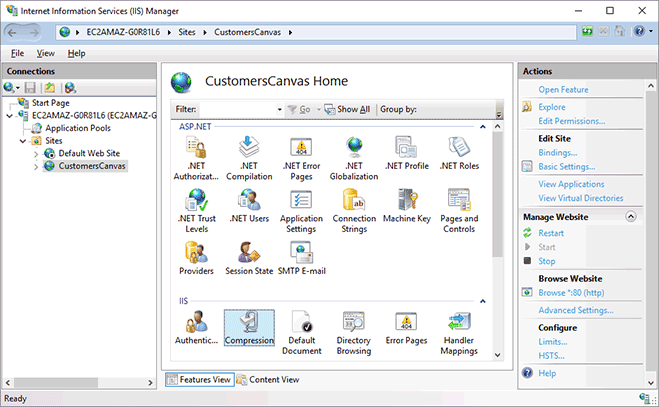Open .NET Profile feature
Image resolution: width=659 pixels, height=407 pixels.
406,153
